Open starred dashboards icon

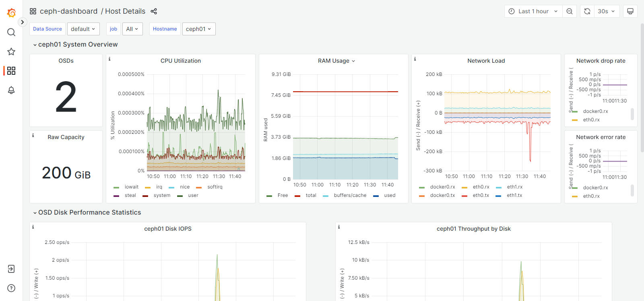[11, 51]
